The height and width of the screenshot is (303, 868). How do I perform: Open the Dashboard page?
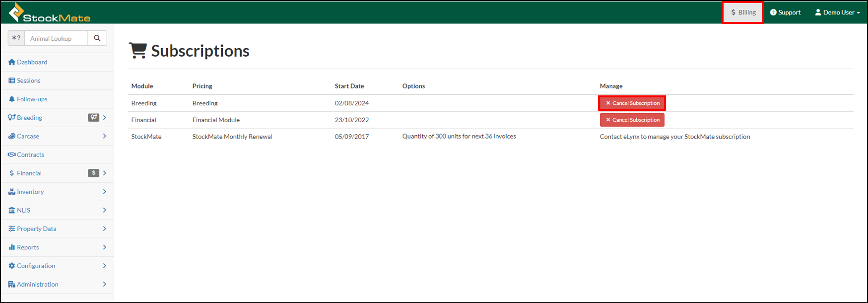[x=32, y=62]
